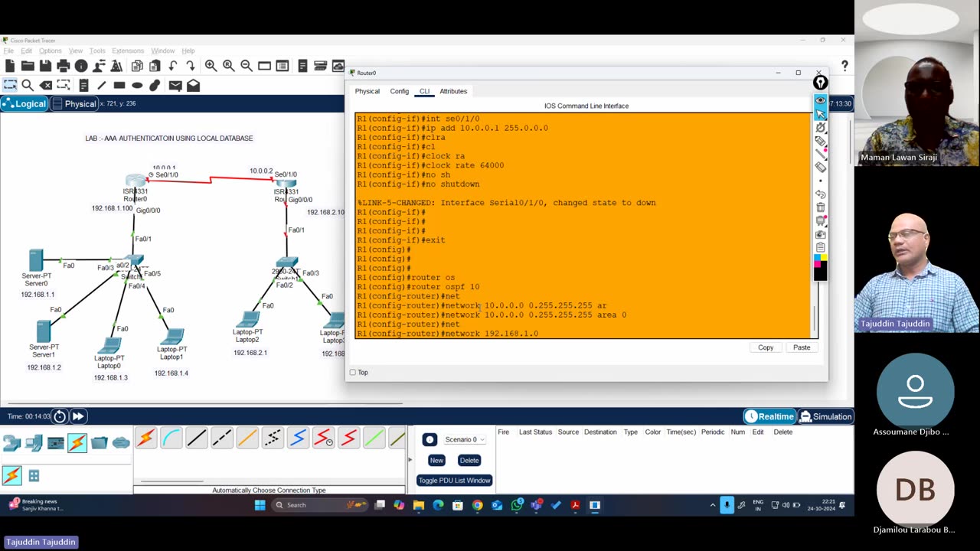Add a Simple PDU envelope

(x=175, y=85)
